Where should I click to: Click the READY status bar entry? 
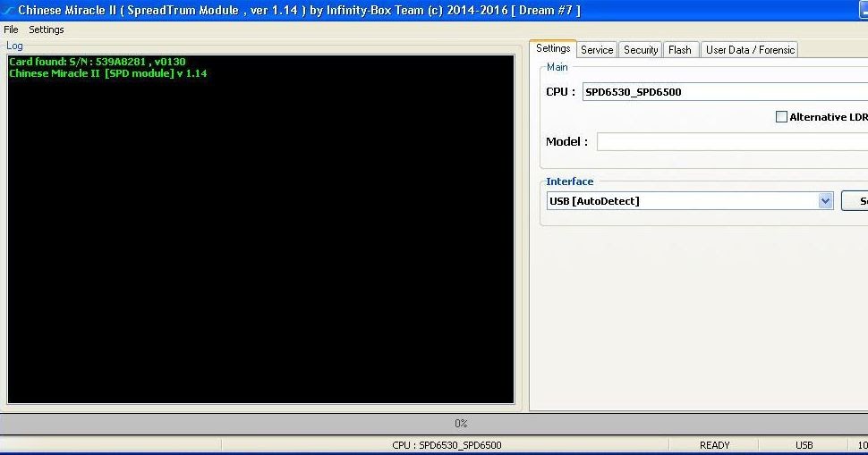coord(714,445)
